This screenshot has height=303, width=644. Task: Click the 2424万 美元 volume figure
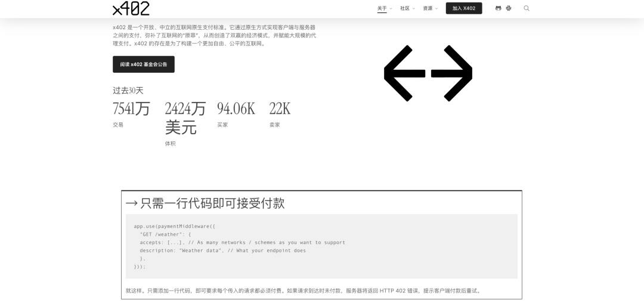point(185,118)
